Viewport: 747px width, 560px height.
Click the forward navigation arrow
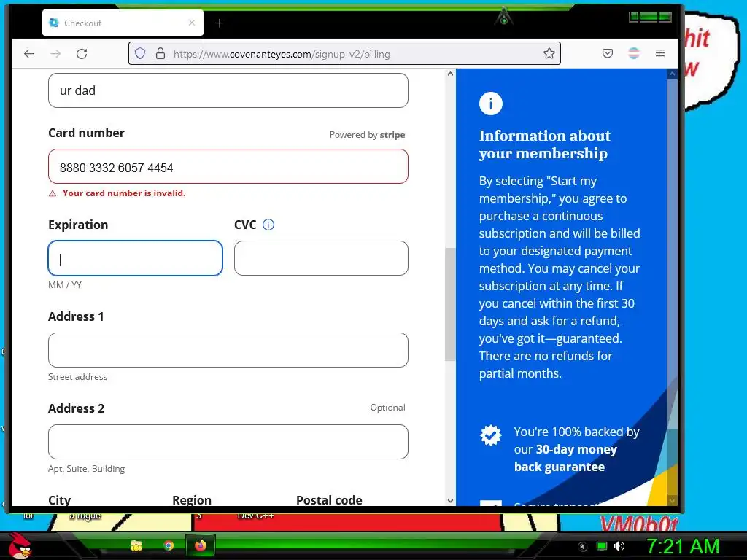tap(55, 54)
